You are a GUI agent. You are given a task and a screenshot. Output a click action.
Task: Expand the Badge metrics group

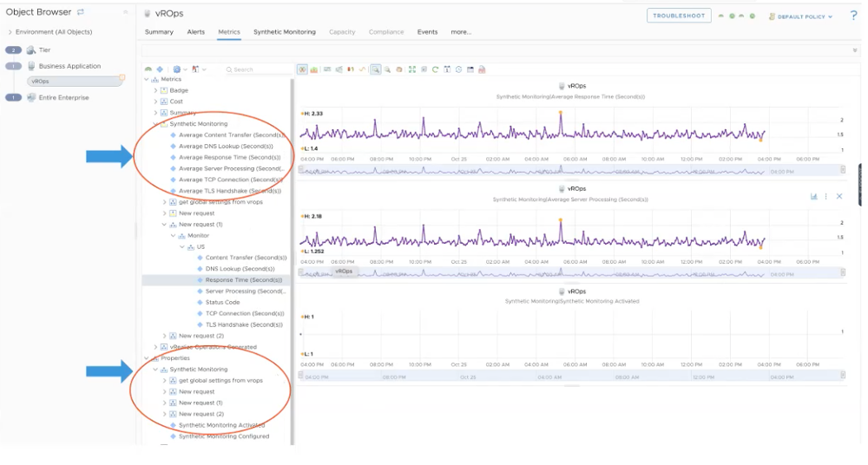(x=155, y=90)
